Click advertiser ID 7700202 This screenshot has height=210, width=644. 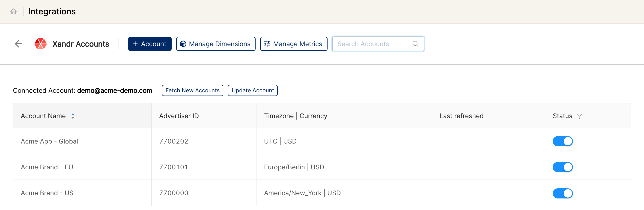(174, 141)
